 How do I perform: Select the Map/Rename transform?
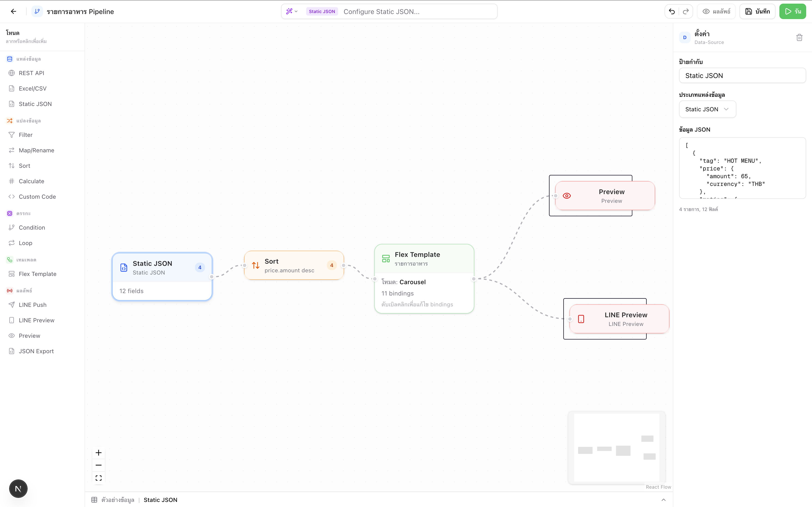36,150
